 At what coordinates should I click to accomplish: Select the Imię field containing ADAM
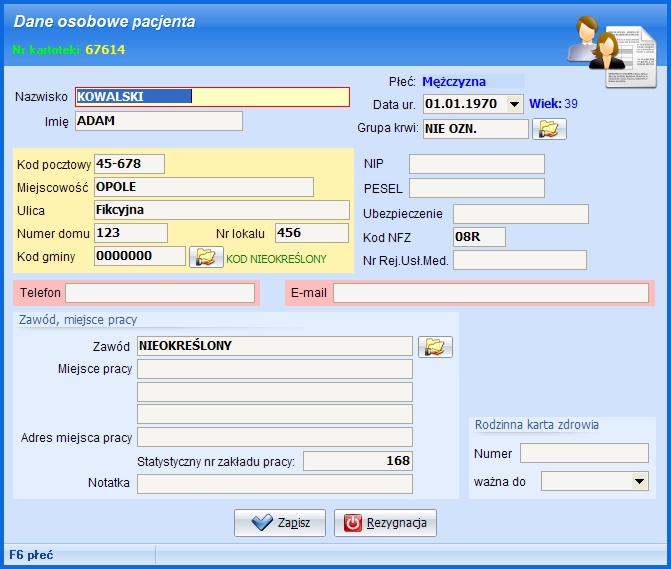click(158, 121)
